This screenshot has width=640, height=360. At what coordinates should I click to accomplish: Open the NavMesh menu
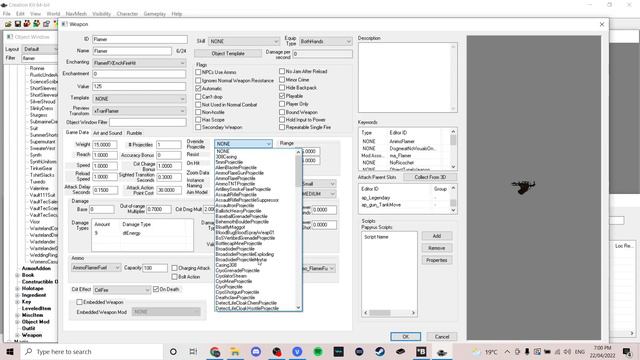click(x=76, y=13)
